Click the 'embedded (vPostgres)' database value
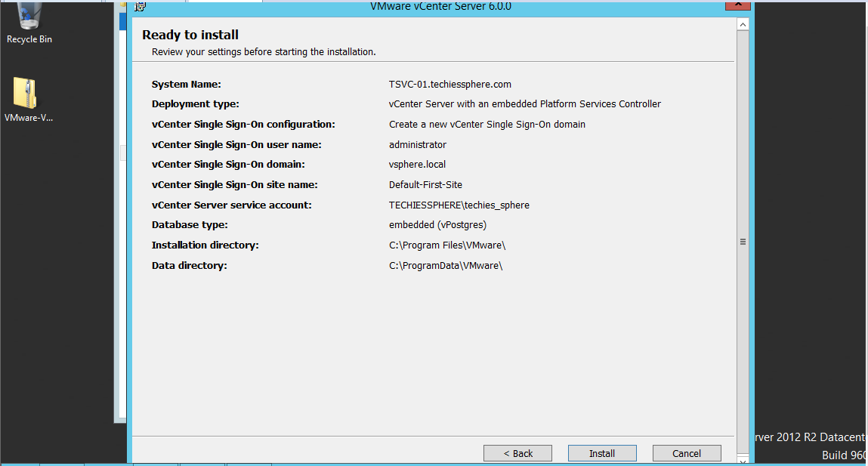The height and width of the screenshot is (466, 868). [x=438, y=225]
